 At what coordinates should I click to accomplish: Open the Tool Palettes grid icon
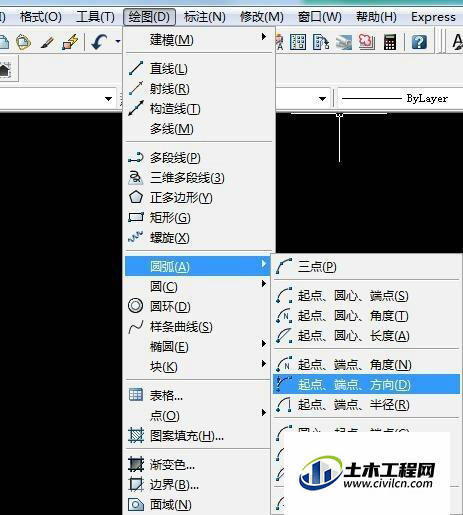click(298, 42)
